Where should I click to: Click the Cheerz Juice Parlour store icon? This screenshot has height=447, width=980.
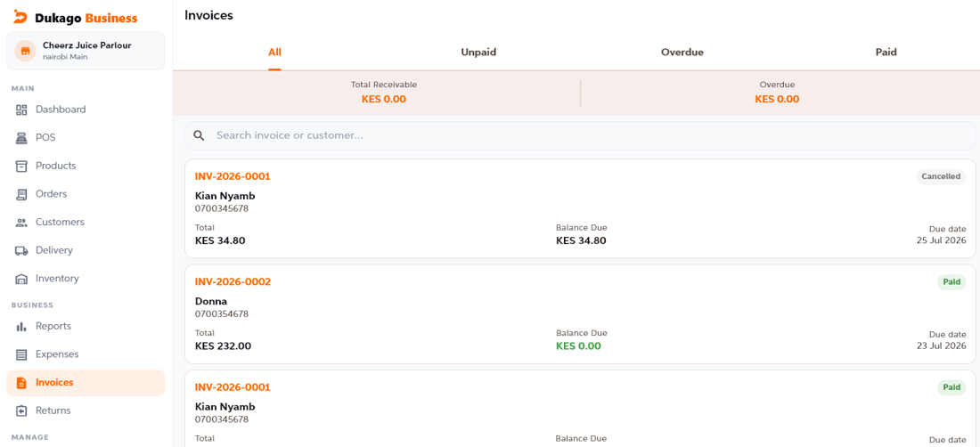(26, 51)
